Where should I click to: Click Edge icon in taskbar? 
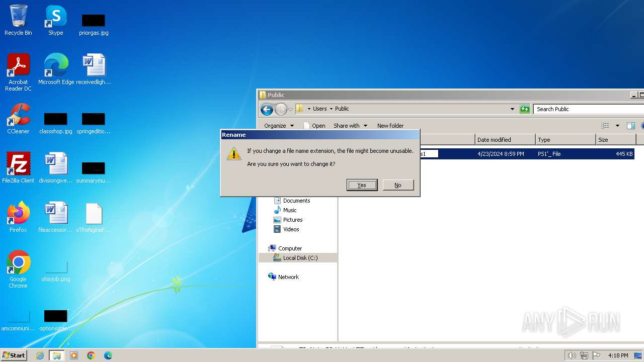pos(108,355)
